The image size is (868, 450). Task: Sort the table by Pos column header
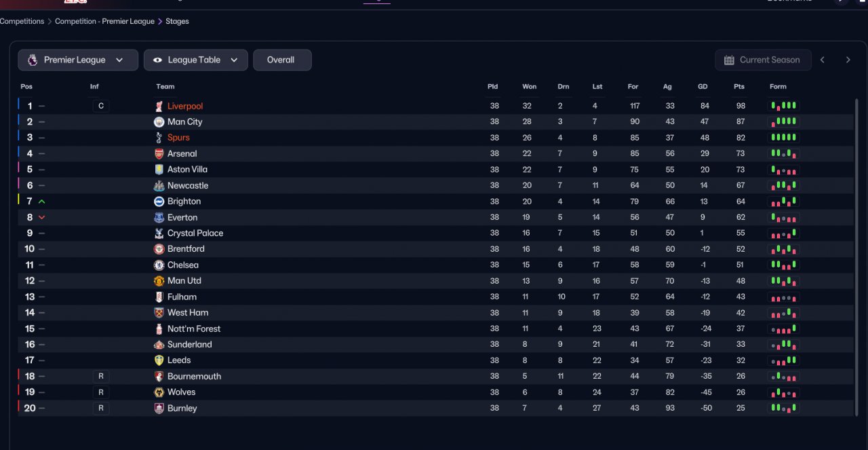coord(26,86)
